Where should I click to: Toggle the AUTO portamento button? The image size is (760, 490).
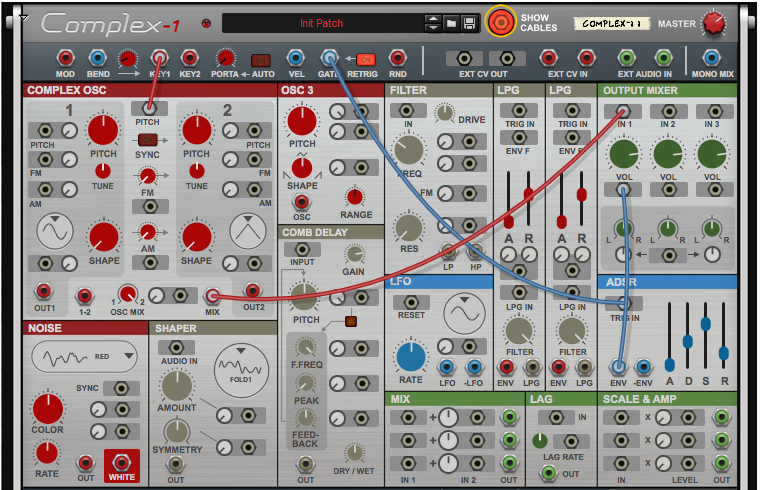tap(261, 61)
